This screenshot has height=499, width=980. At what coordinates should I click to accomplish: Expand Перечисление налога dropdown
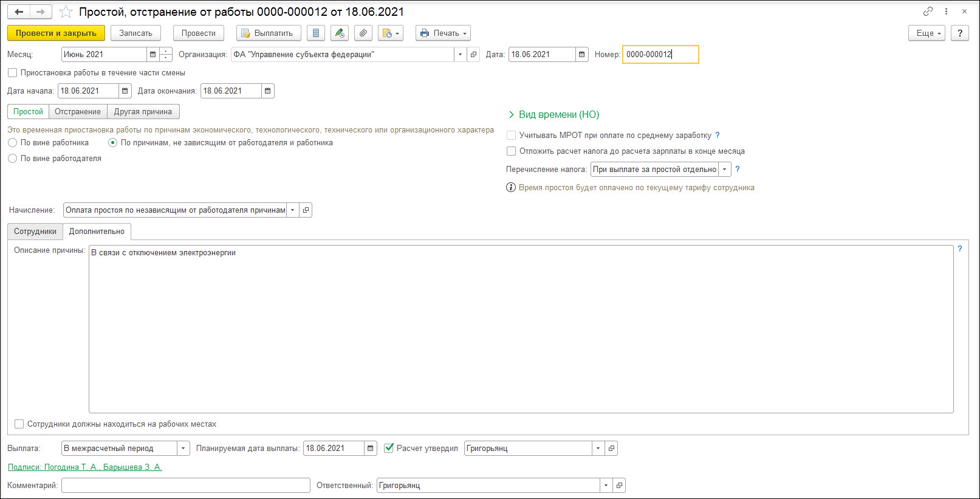pos(725,170)
